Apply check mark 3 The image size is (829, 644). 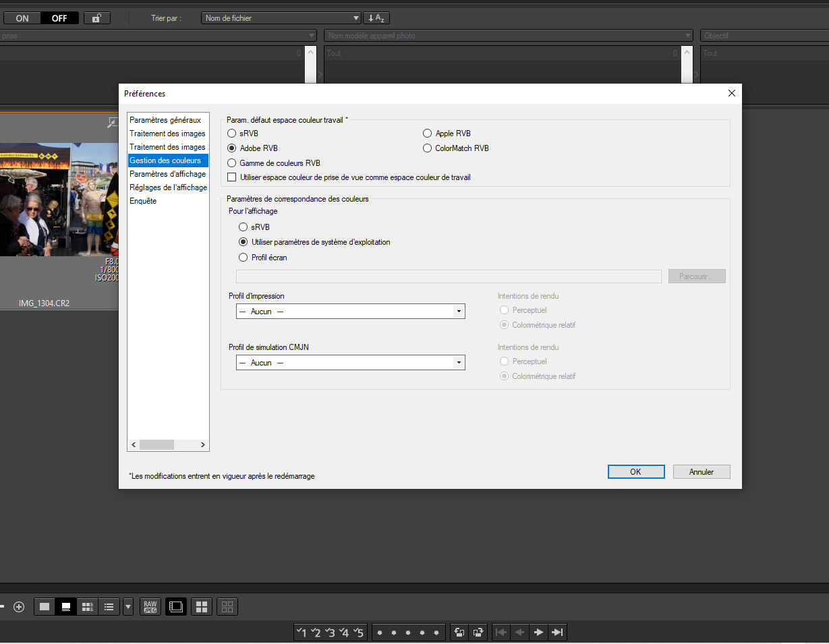coord(330,632)
